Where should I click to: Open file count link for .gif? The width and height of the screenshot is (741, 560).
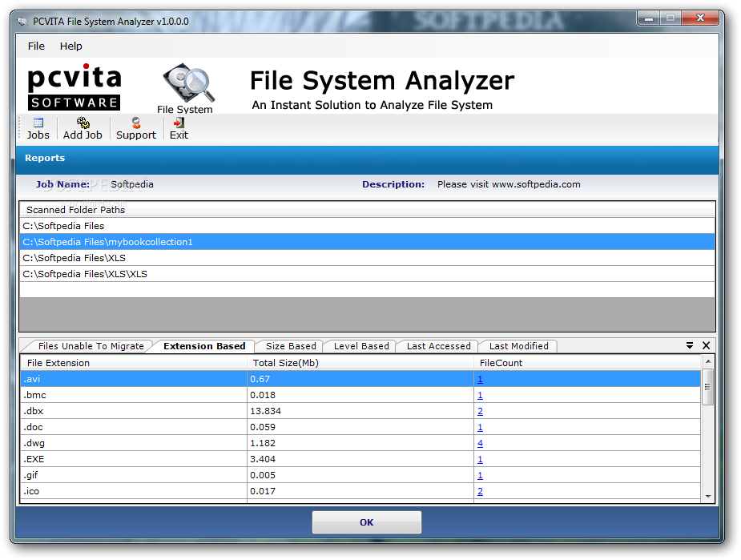coord(480,475)
